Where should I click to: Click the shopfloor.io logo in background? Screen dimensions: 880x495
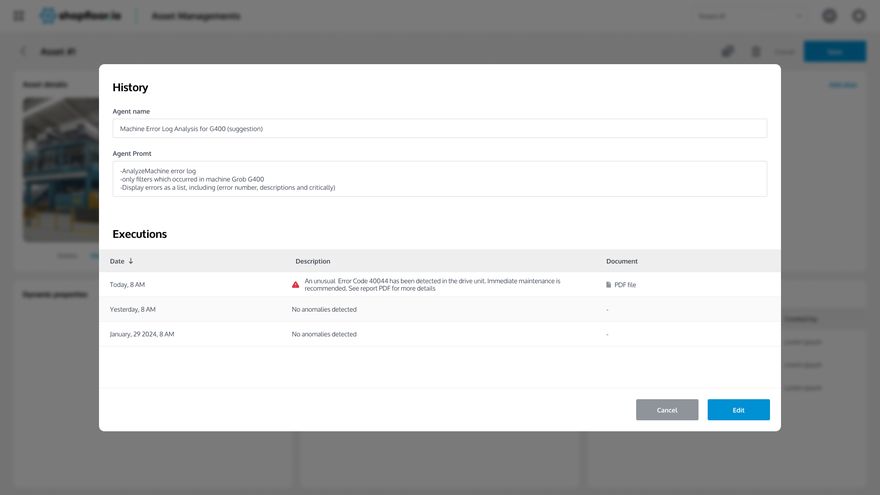[80, 16]
